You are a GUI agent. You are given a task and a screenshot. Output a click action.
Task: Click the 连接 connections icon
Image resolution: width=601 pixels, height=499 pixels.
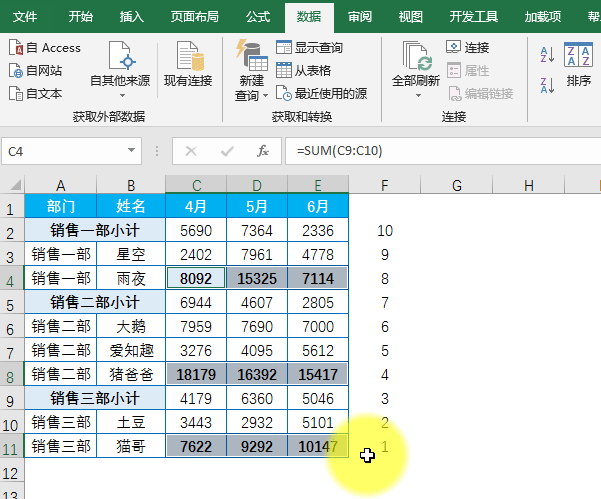[x=454, y=48]
